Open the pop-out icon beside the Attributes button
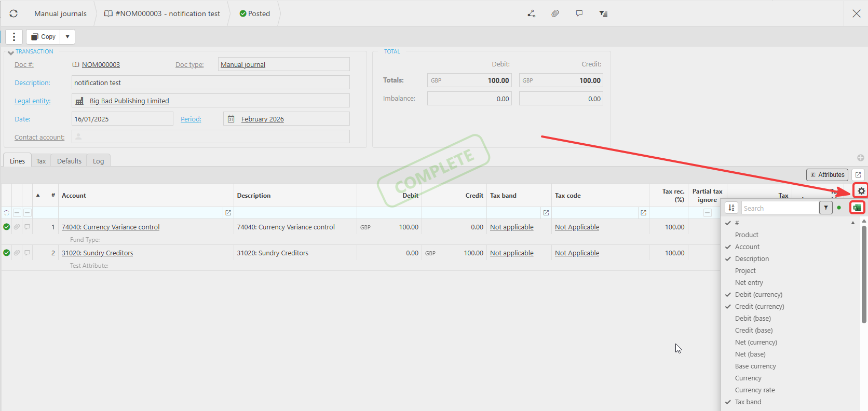Screen dimensions: 868x411 (x=858, y=175)
